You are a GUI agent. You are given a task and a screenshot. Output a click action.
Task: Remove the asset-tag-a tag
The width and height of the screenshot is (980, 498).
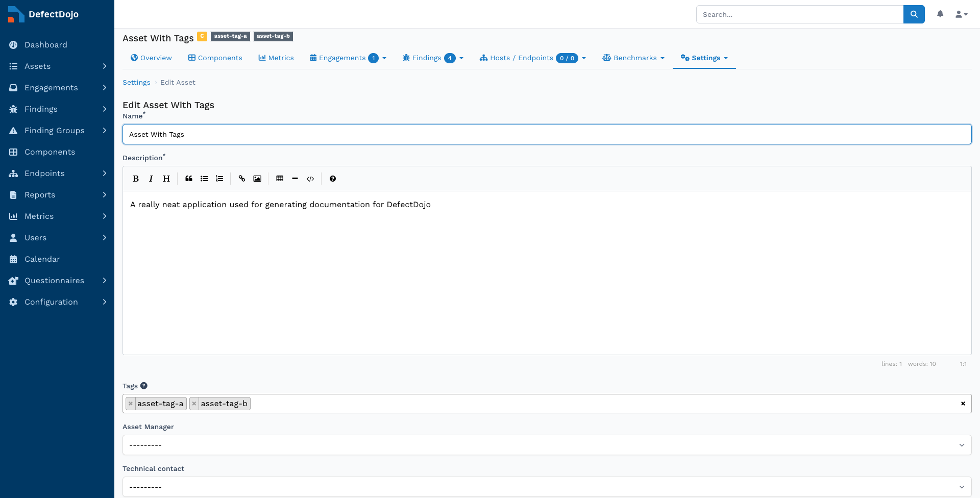[131, 404]
